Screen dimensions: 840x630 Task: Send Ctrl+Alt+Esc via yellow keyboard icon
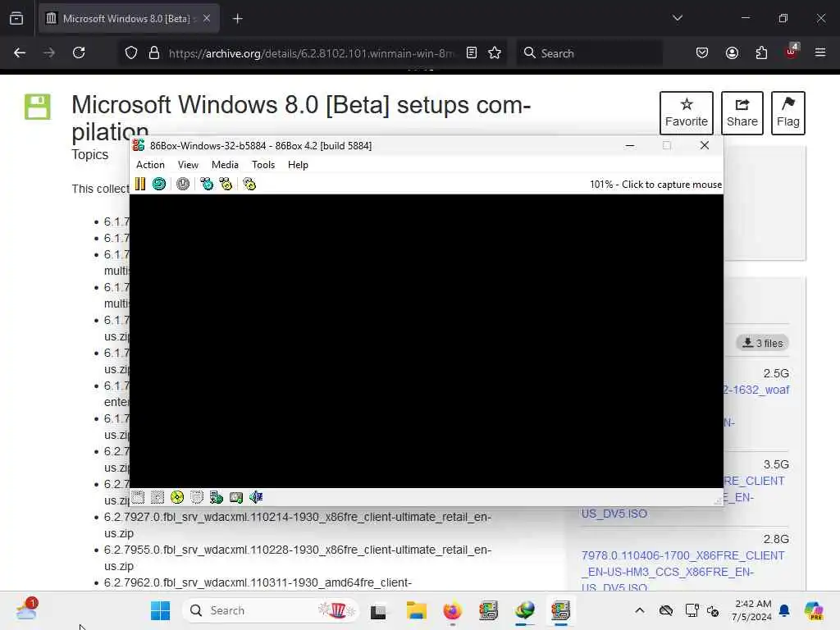(x=226, y=184)
